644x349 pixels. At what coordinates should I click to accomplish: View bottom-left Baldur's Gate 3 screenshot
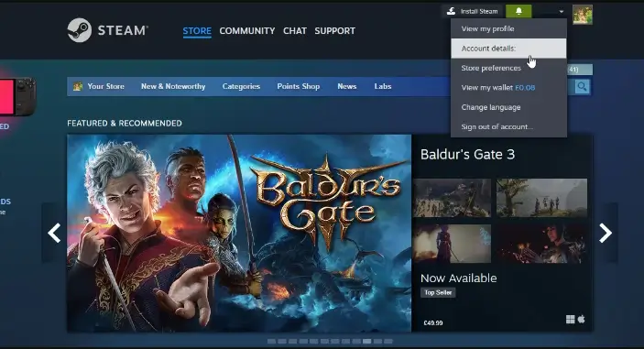click(x=452, y=244)
